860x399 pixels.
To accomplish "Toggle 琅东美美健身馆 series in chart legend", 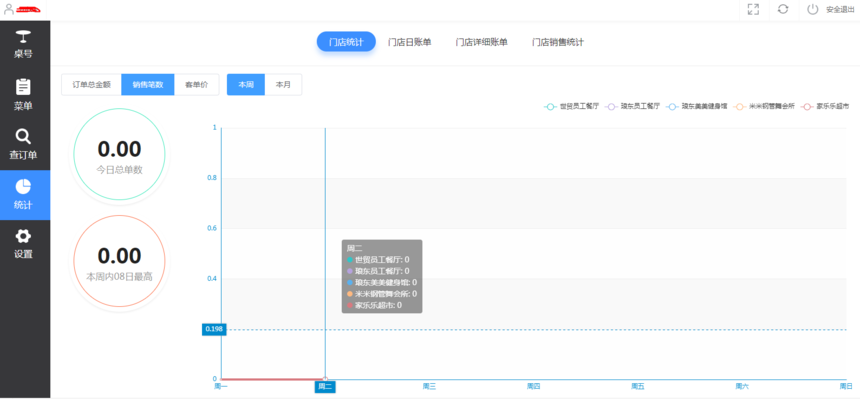I will (x=697, y=107).
